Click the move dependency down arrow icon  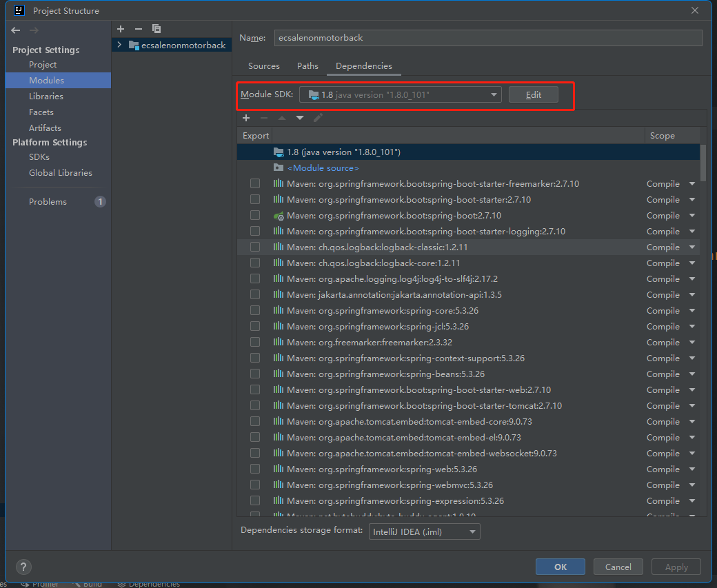tap(299, 118)
